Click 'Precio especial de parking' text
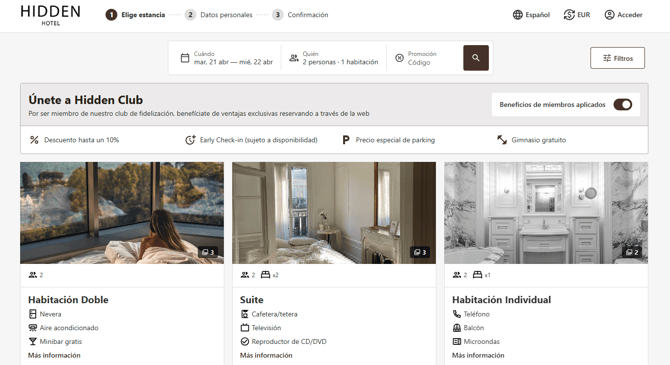The height and width of the screenshot is (365, 670). pos(395,140)
